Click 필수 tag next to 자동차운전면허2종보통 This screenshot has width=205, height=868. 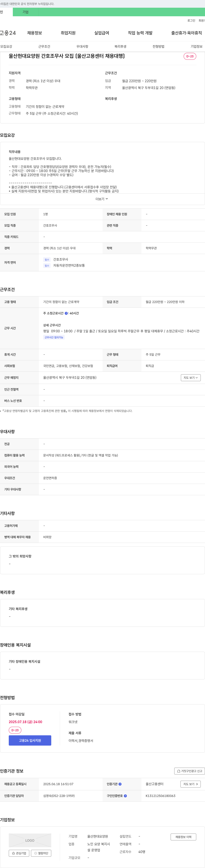[x=47, y=266]
